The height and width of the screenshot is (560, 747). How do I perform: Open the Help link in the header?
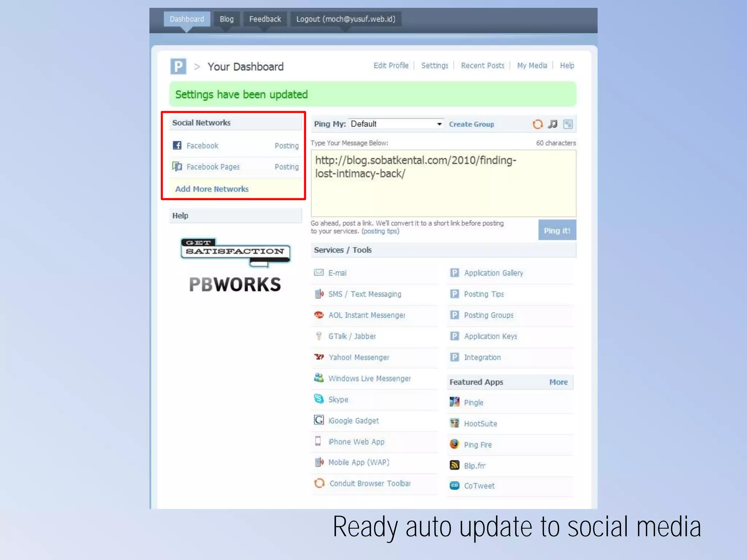pos(567,66)
